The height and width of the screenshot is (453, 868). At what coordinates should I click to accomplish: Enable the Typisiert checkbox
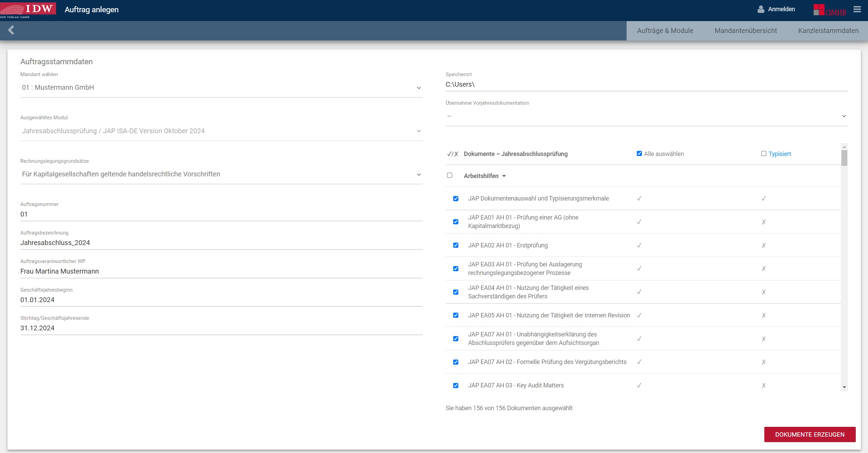(764, 154)
